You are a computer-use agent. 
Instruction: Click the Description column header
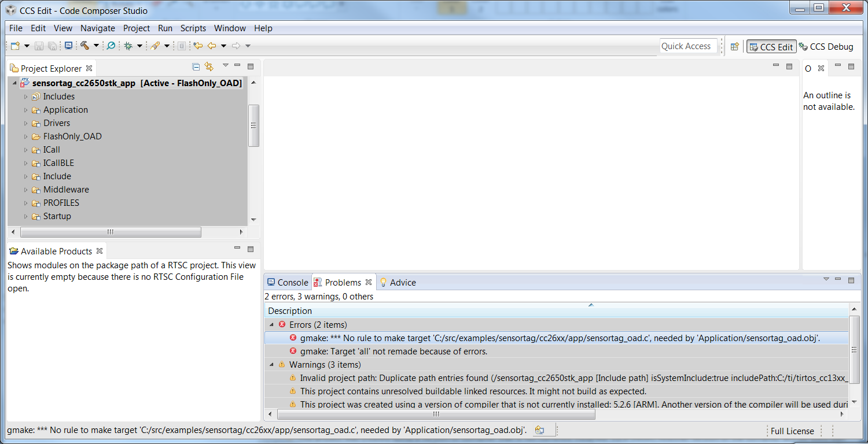click(x=557, y=311)
